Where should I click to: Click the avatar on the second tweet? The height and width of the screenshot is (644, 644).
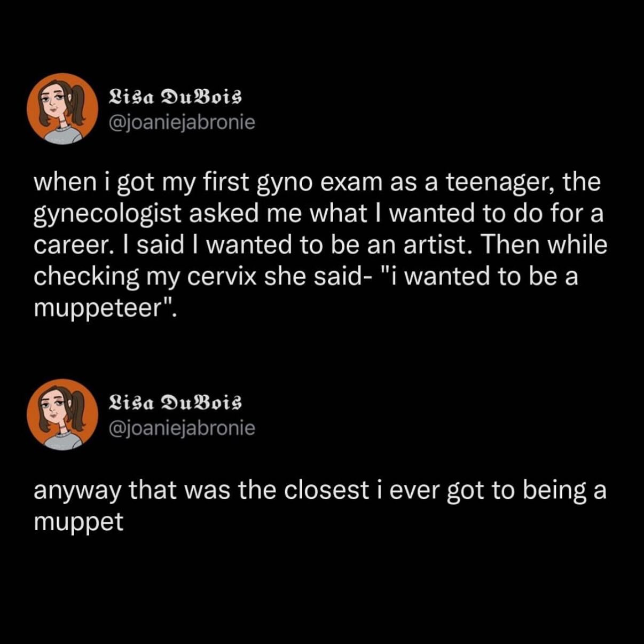tap(62, 414)
